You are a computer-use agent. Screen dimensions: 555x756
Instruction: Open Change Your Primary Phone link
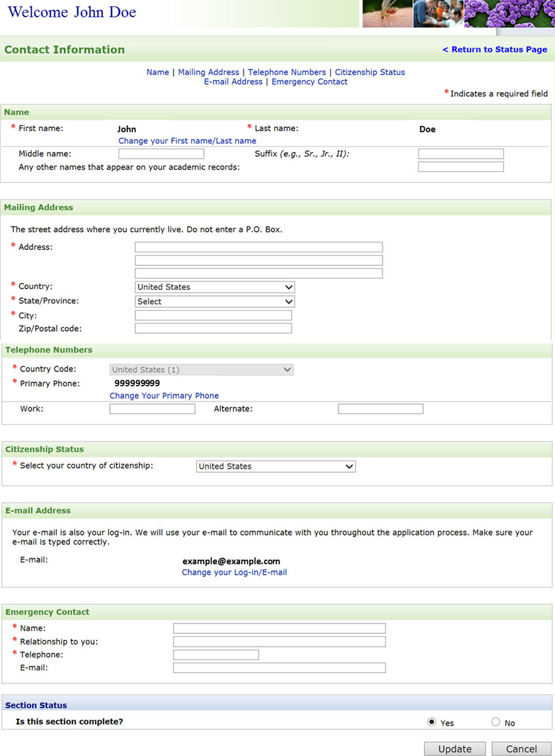(164, 396)
